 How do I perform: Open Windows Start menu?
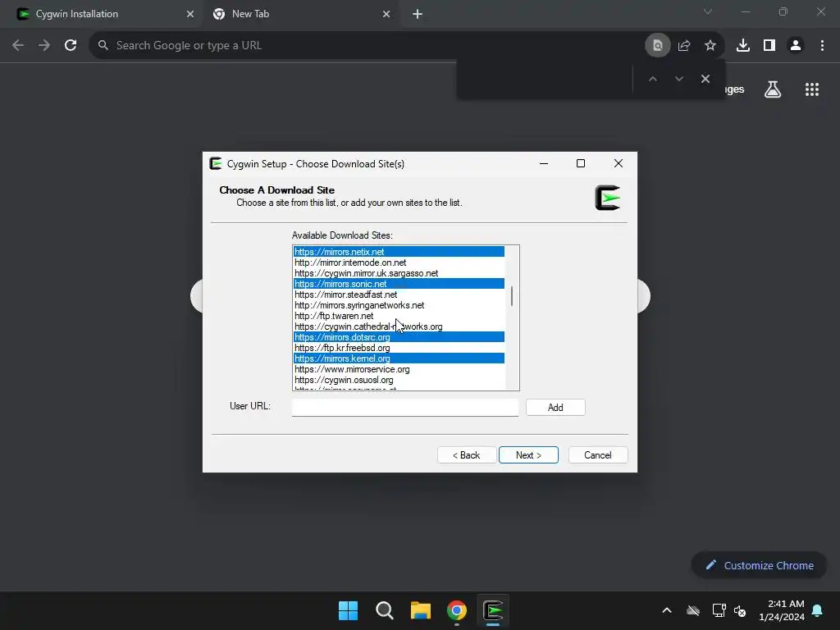pos(348,610)
